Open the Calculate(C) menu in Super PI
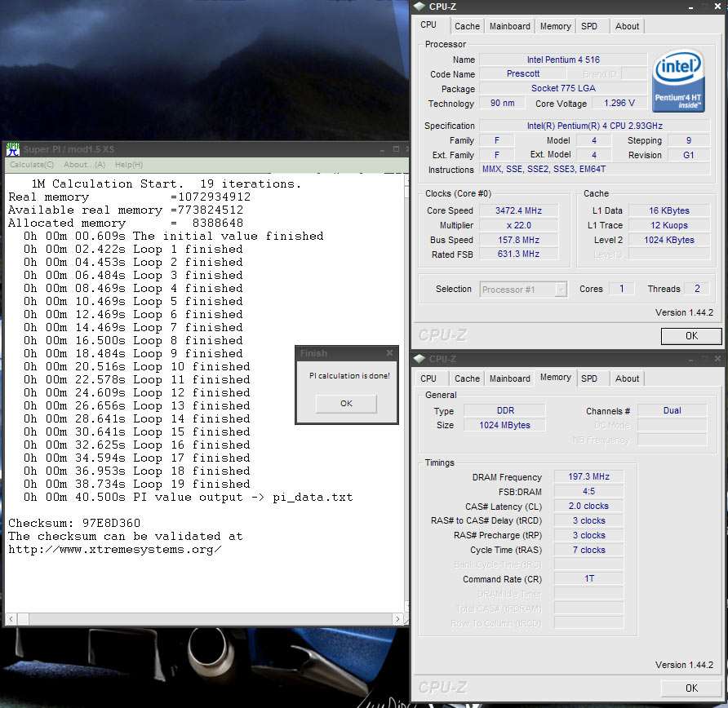 [x=32, y=165]
